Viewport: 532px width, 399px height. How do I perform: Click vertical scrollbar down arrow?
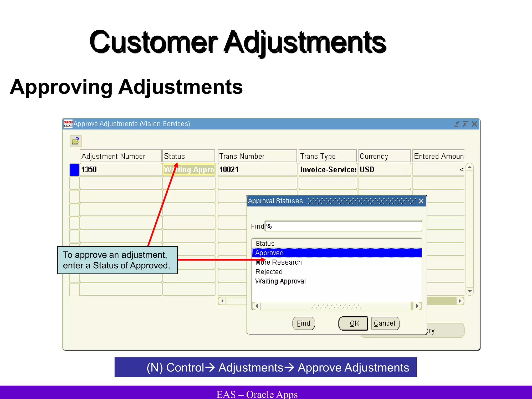click(x=470, y=291)
